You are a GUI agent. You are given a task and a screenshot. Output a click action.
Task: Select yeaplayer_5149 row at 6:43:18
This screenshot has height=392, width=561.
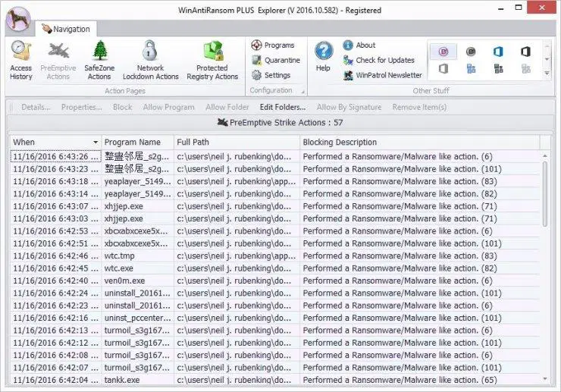(274, 181)
